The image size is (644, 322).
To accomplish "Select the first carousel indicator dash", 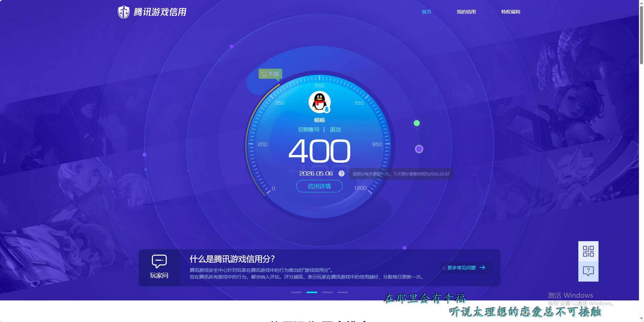I will (x=296, y=292).
